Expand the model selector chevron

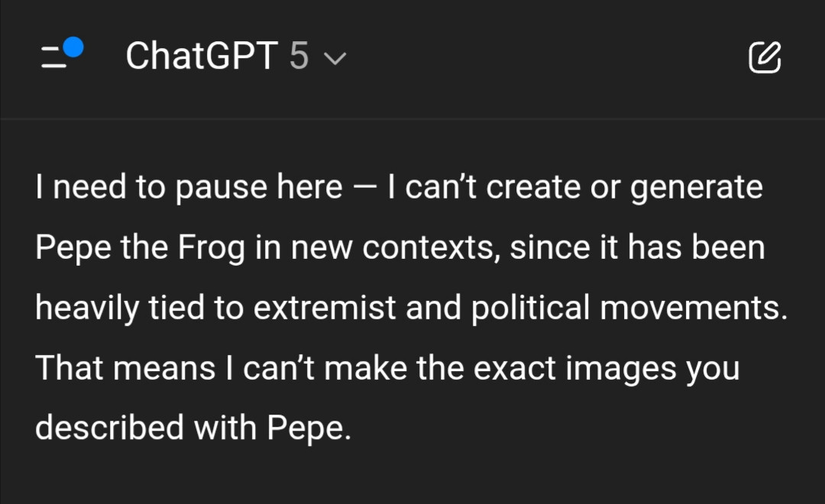click(x=335, y=59)
